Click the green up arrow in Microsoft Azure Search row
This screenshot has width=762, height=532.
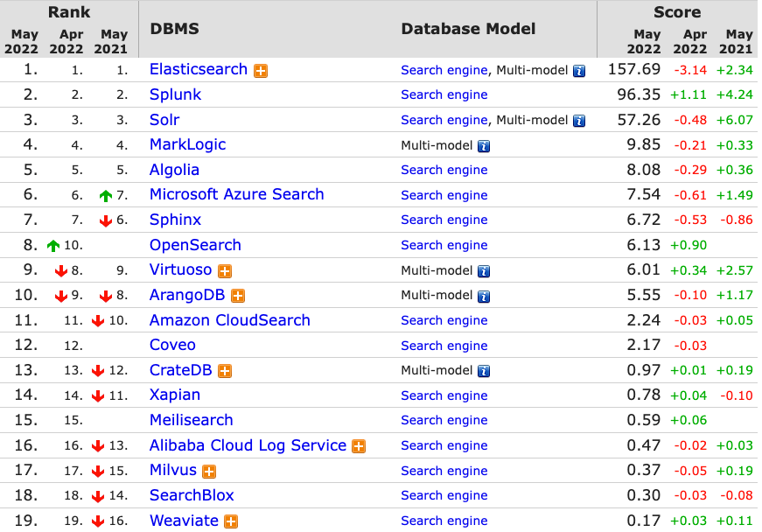106,196
